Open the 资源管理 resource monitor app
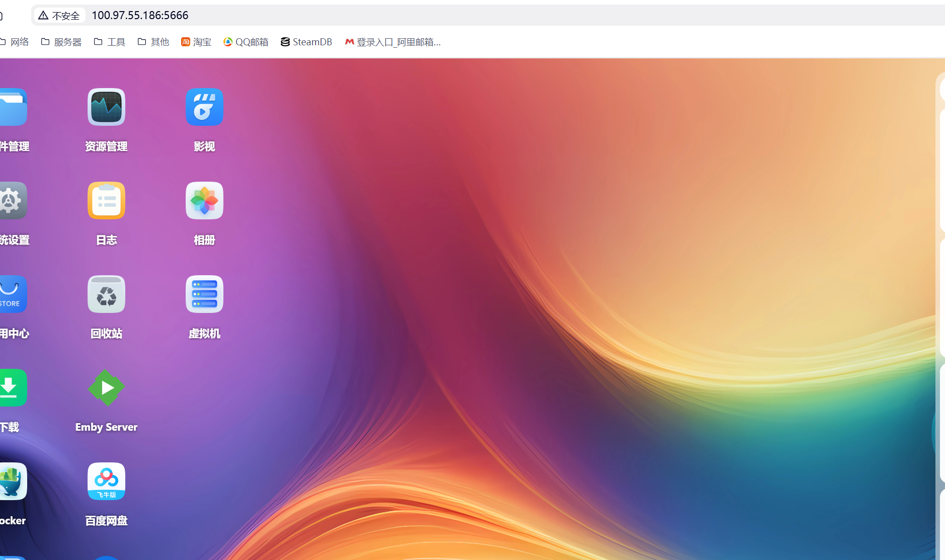The image size is (945, 560). 106,107
